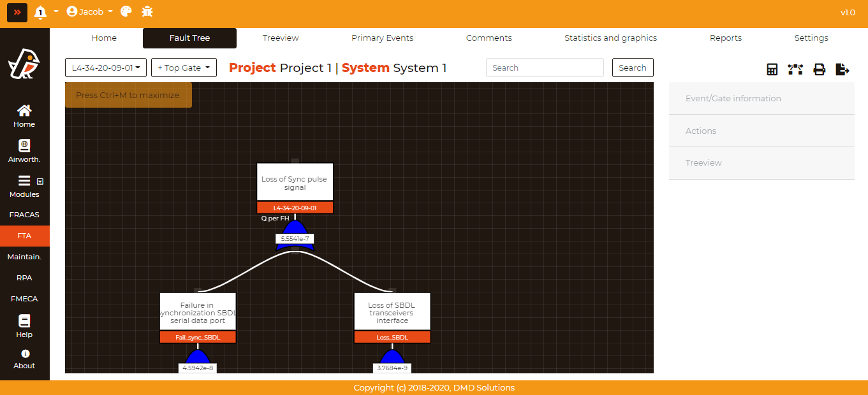Open the Jacob user menu
This screenshot has width=868, height=395.
click(90, 11)
